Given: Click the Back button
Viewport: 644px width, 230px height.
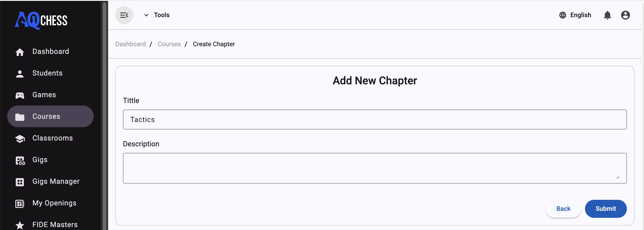Looking at the screenshot, I should [563, 209].
